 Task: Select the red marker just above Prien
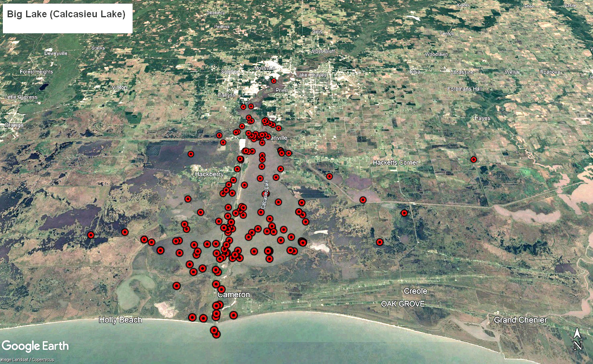pyautogui.click(x=274, y=81)
